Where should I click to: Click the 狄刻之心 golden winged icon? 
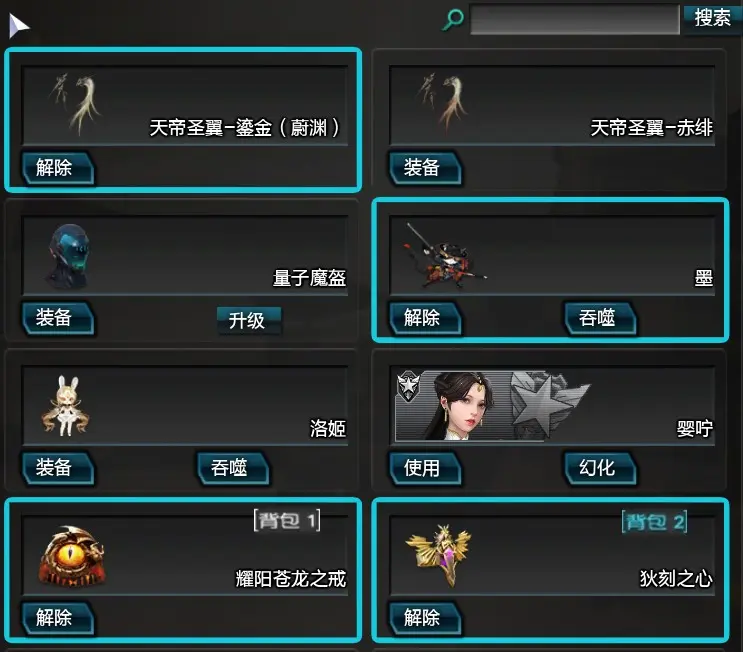[439, 554]
